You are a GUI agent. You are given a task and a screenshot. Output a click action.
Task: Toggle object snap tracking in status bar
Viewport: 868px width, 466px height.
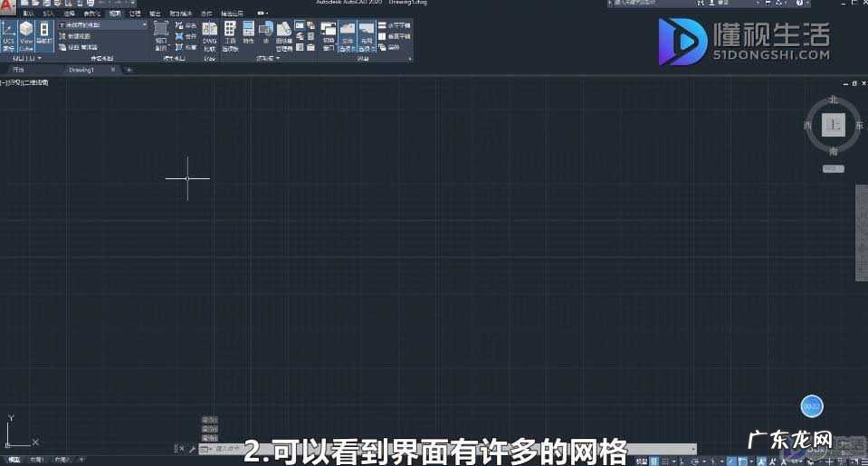730,461
